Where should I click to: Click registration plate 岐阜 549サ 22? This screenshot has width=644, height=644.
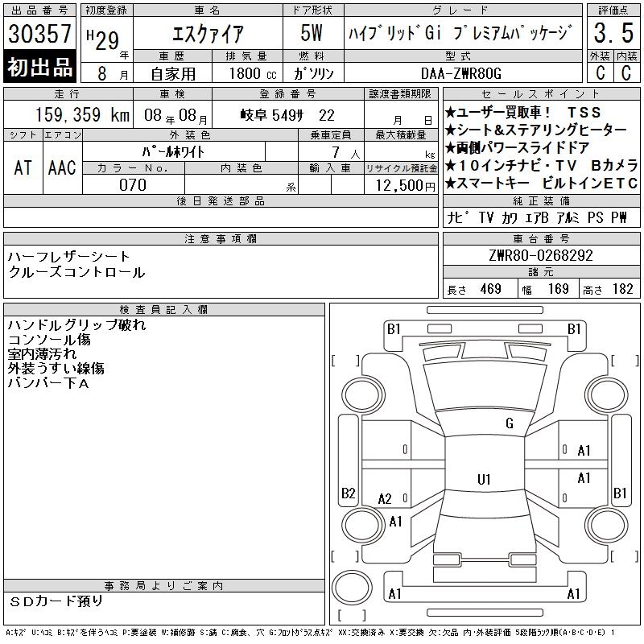[x=288, y=115]
